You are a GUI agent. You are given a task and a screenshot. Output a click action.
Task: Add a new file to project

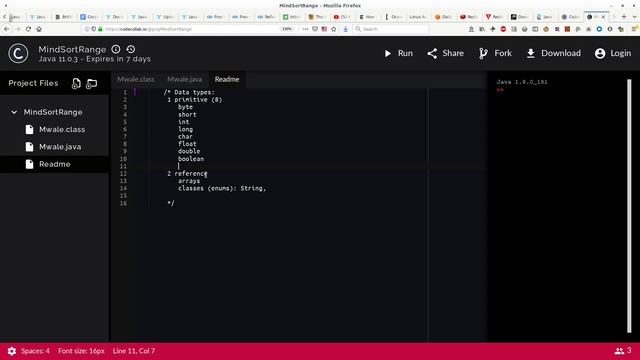point(76,83)
